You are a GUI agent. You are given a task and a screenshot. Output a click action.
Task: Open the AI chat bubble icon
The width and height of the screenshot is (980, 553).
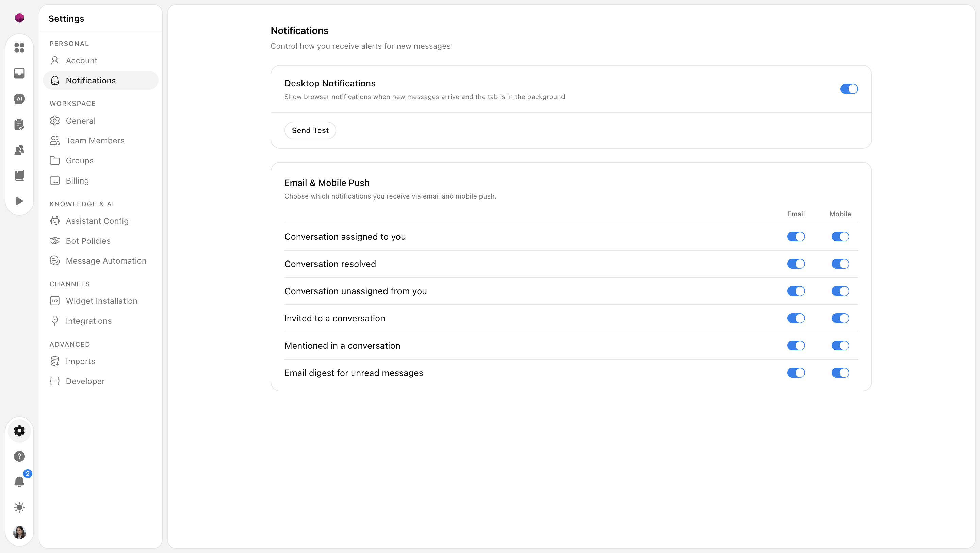(19, 99)
